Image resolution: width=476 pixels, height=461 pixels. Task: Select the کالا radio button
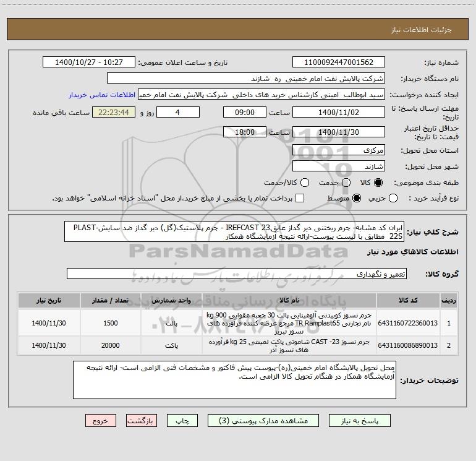pyautogui.click(x=378, y=183)
